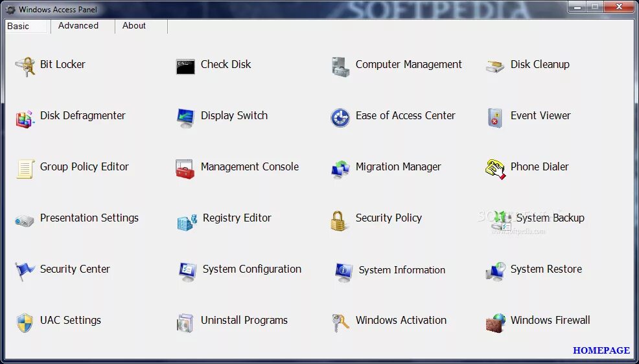Switch to the Advanced tab

point(82,26)
